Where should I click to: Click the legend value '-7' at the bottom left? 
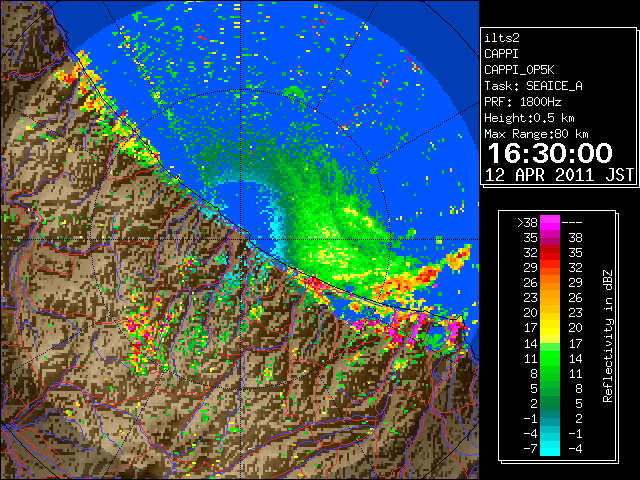coord(530,449)
